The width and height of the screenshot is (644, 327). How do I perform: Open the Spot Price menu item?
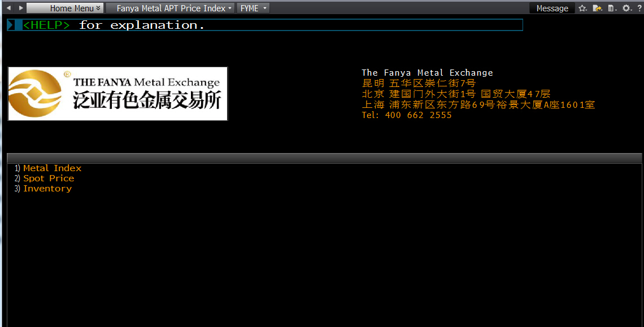coord(49,178)
